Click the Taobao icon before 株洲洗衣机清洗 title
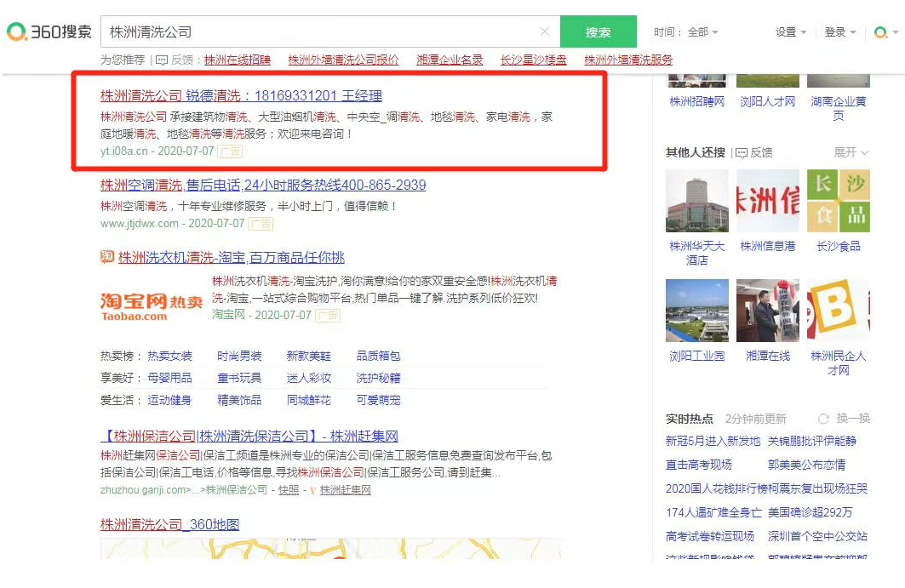Image resolution: width=905 pixels, height=588 pixels. (x=106, y=257)
